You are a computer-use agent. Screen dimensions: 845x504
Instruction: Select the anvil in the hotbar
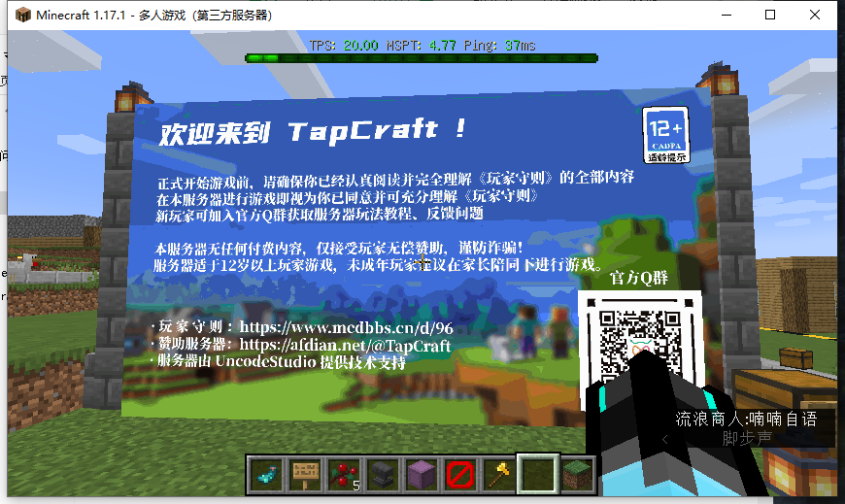pyautogui.click(x=382, y=474)
